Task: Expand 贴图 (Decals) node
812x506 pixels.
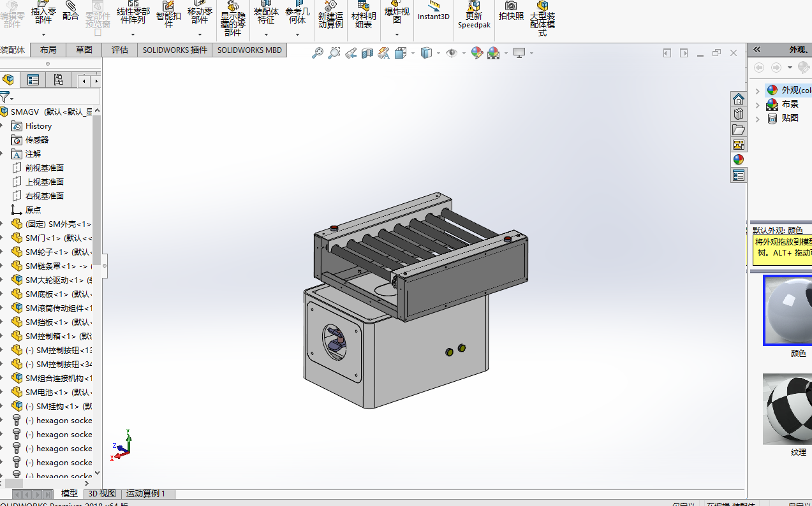Action: pos(757,119)
